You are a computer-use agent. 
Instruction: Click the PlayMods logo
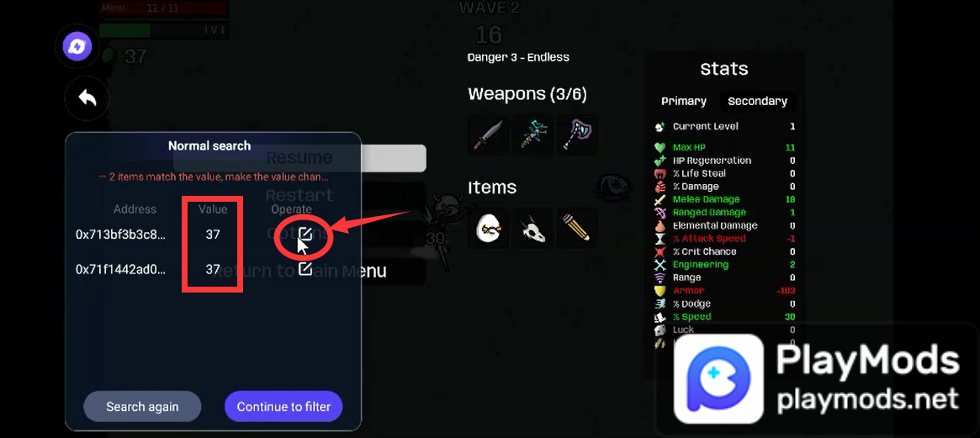pyautogui.click(x=718, y=378)
